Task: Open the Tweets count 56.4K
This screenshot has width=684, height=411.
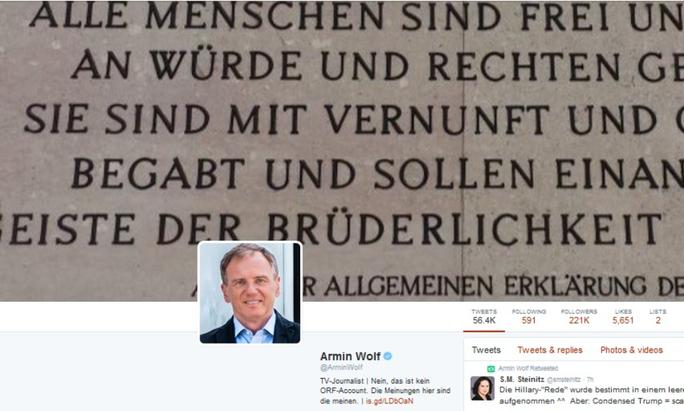Action: click(x=484, y=317)
